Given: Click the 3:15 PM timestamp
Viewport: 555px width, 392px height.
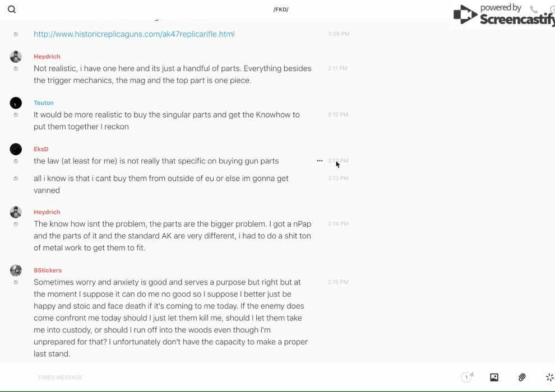Looking at the screenshot, I should (x=338, y=282).
